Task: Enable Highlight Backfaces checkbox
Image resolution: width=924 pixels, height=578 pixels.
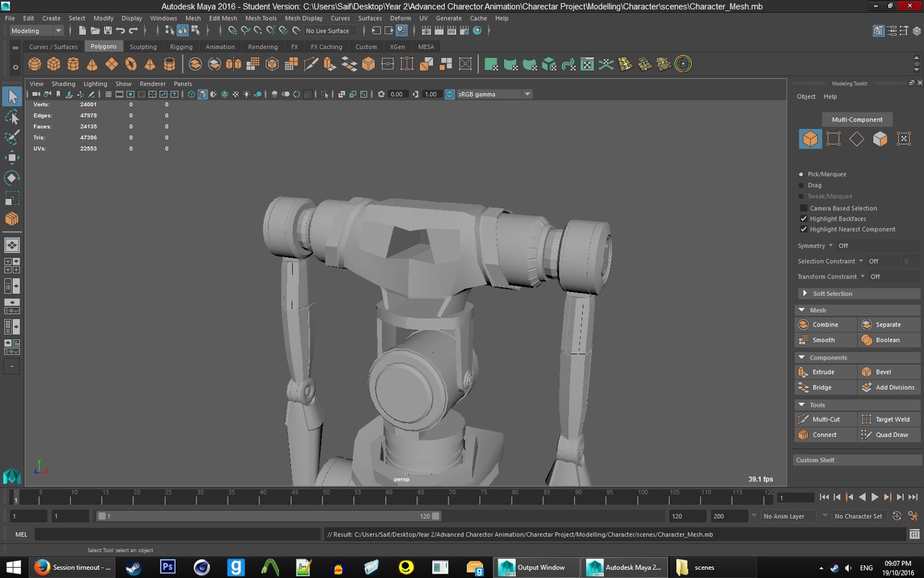Action: click(x=804, y=218)
